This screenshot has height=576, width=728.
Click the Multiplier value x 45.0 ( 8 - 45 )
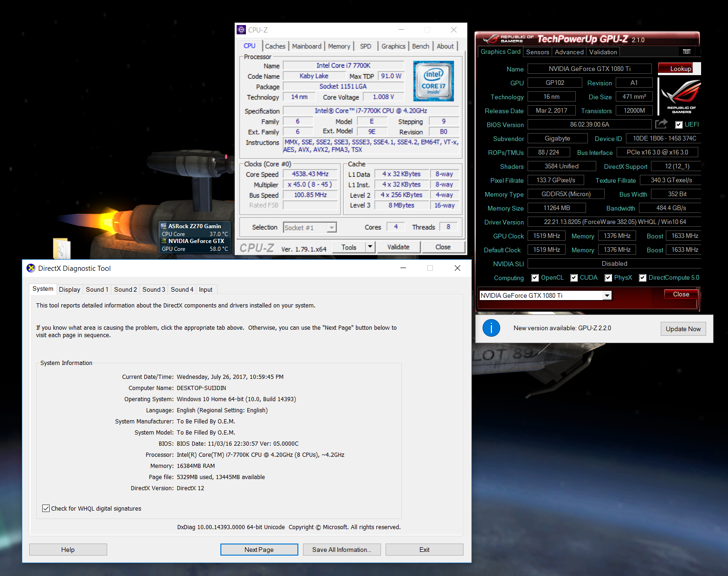tap(310, 185)
